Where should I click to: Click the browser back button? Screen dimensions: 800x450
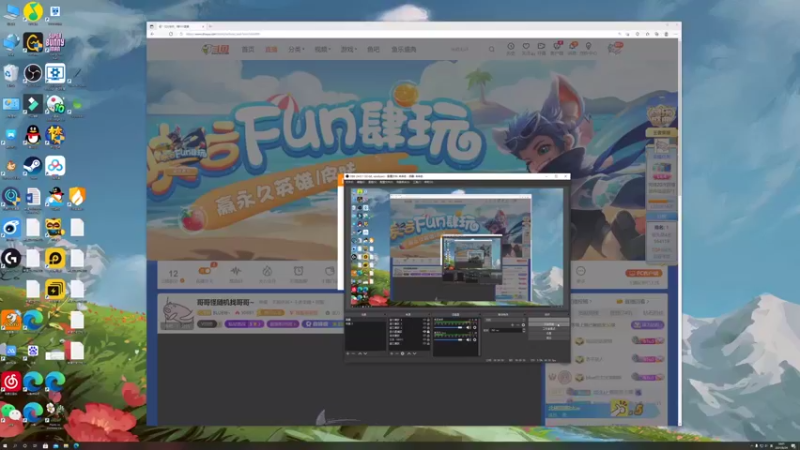click(x=152, y=34)
